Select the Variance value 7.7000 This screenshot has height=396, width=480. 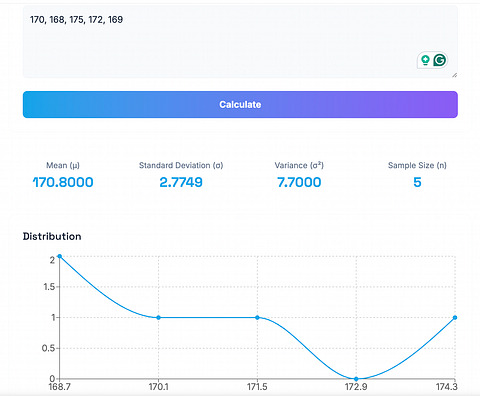[x=299, y=182]
